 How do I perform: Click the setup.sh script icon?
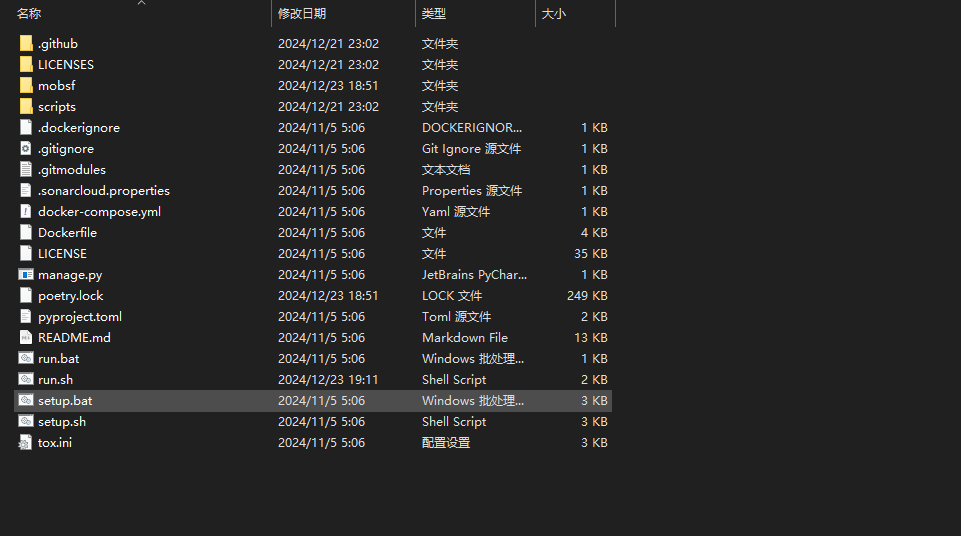[x=26, y=421]
